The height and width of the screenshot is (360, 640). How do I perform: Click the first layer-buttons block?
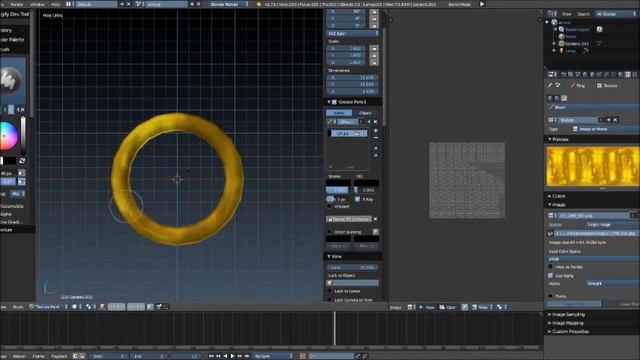pos(116,307)
